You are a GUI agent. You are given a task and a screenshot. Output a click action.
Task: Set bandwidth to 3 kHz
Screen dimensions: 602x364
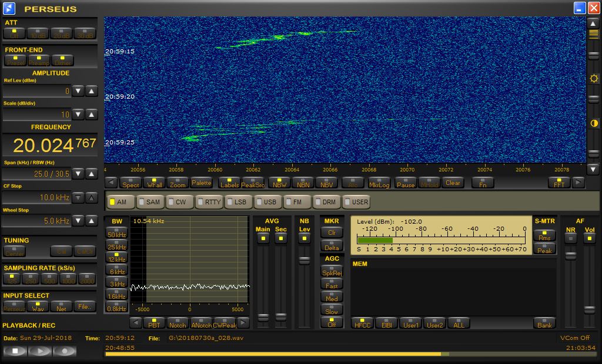(x=116, y=282)
